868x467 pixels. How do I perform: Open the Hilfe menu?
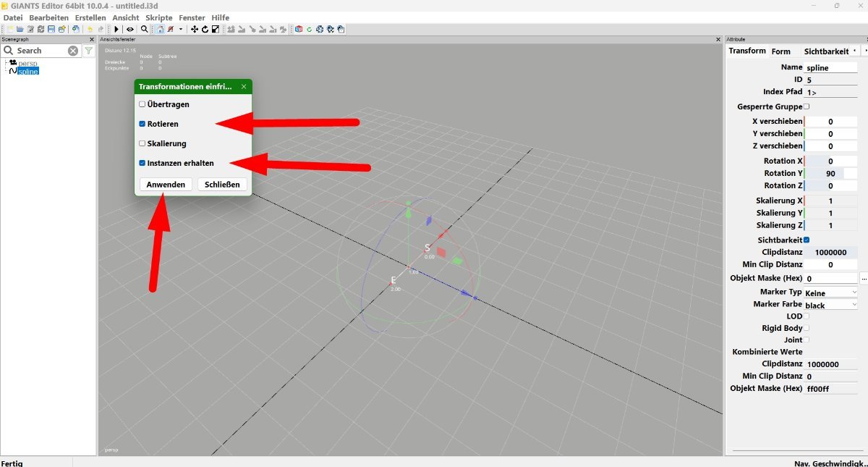pos(221,17)
